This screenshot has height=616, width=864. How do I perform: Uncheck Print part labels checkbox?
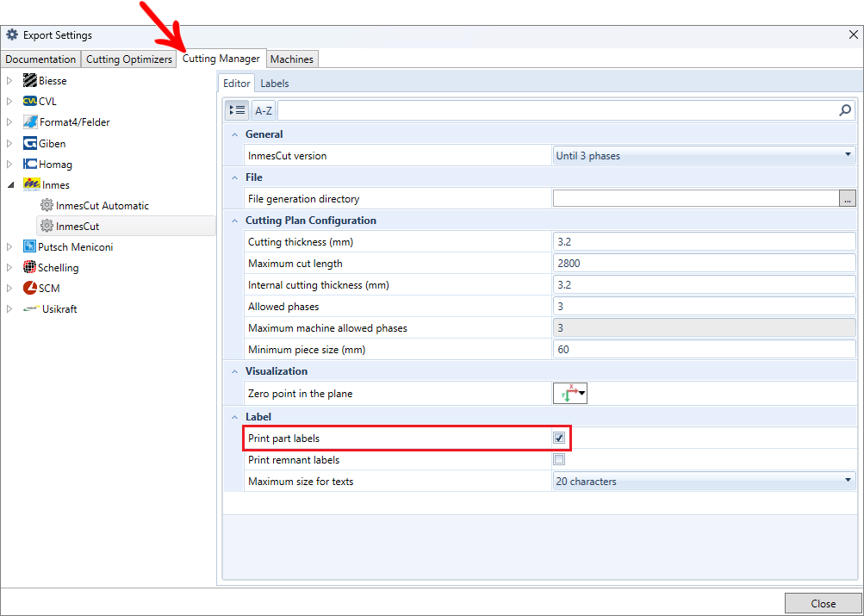pyautogui.click(x=559, y=438)
